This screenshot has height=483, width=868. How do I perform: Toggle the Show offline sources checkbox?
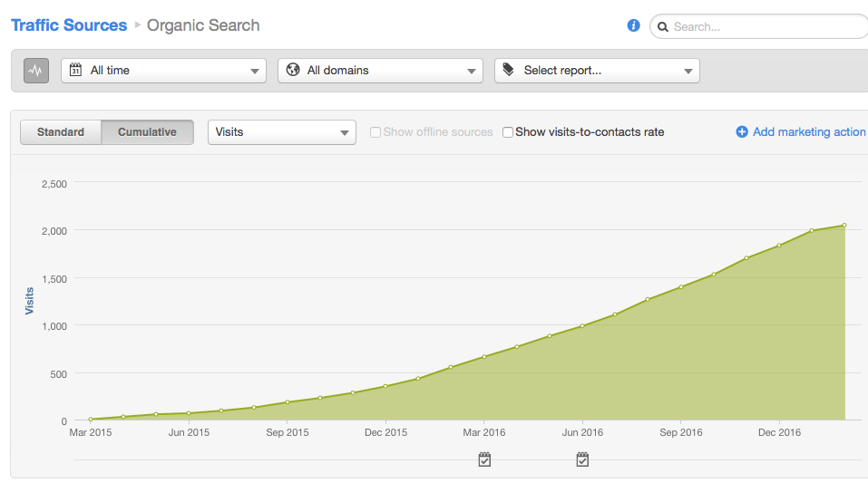[x=375, y=132]
